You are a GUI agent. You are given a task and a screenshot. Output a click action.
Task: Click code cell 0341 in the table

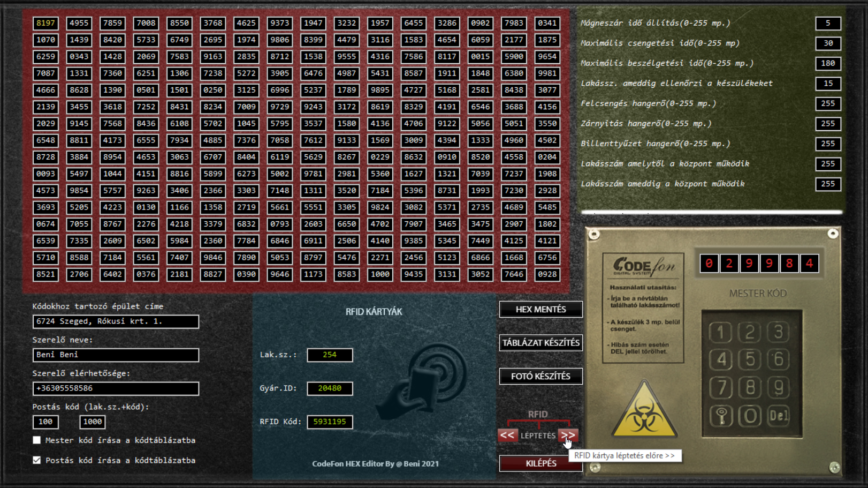coord(547,23)
